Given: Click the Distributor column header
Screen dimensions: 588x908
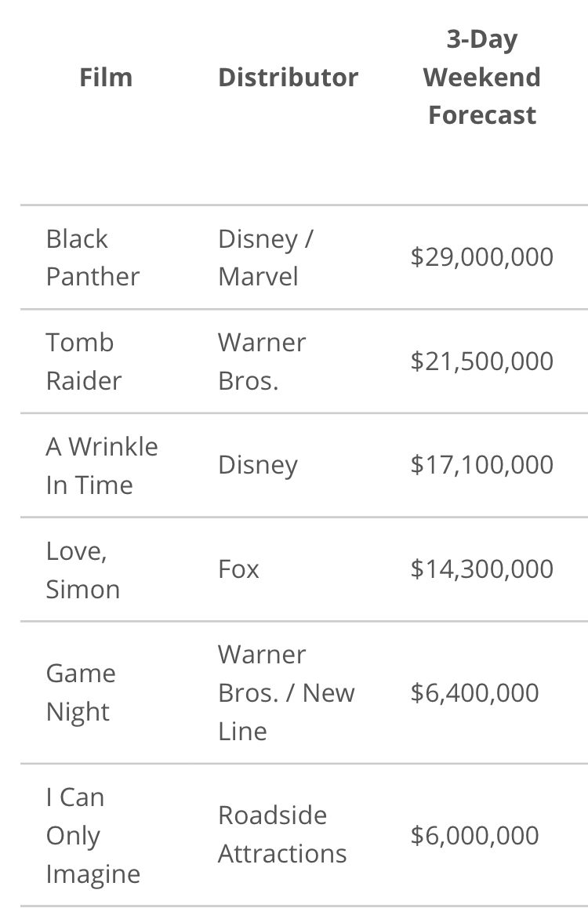Looking at the screenshot, I should [288, 77].
